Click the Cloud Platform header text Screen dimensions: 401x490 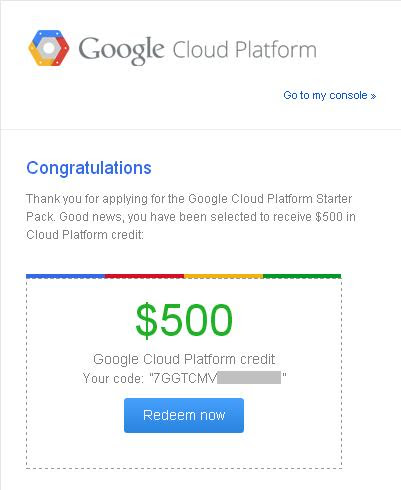coord(244,50)
